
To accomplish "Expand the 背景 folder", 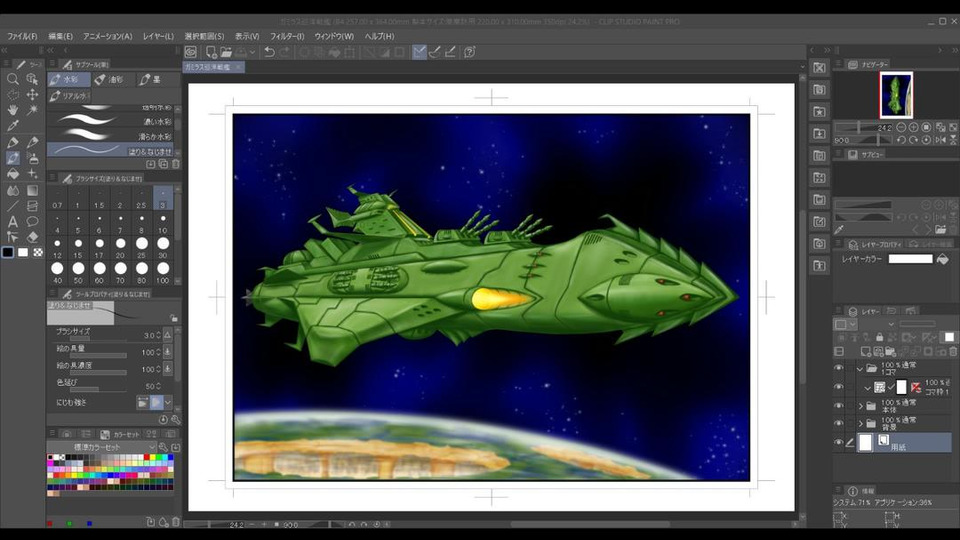I will pyautogui.click(x=860, y=423).
